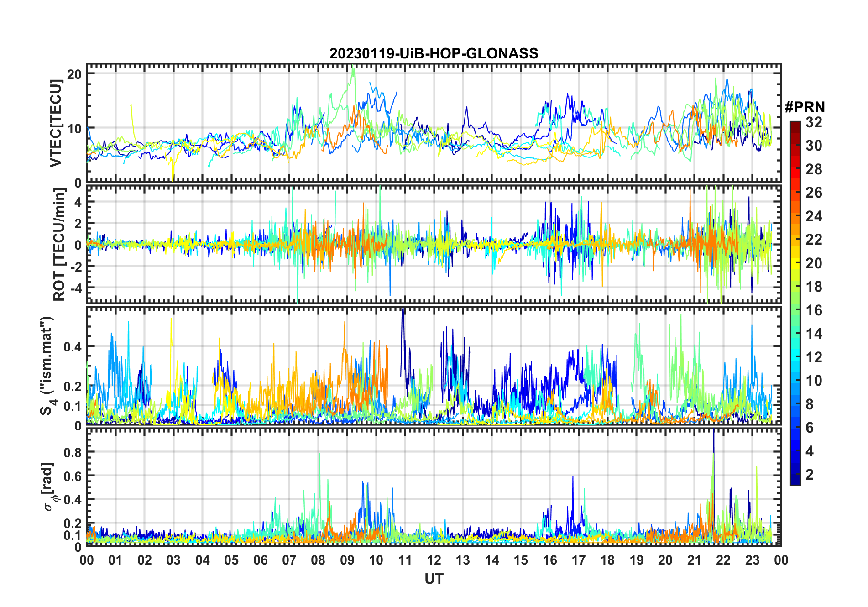Click colorbar tick label 10

(814, 381)
